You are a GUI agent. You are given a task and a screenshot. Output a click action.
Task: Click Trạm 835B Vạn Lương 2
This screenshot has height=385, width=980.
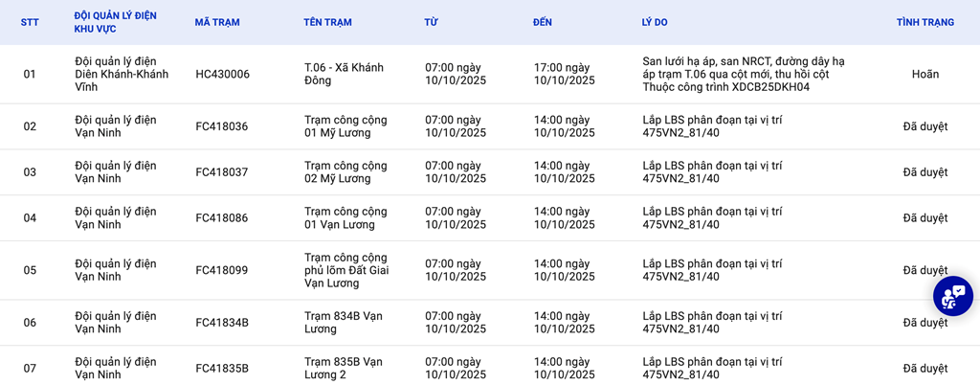click(x=344, y=368)
